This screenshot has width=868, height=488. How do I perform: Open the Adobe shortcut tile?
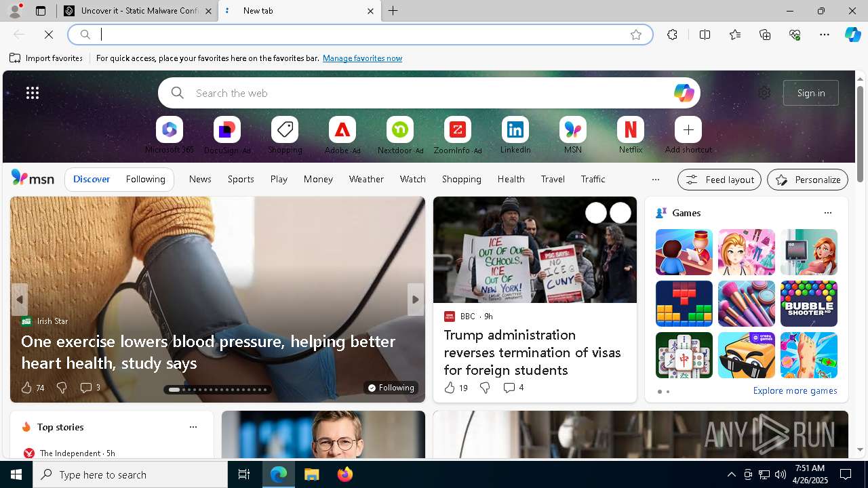click(342, 129)
